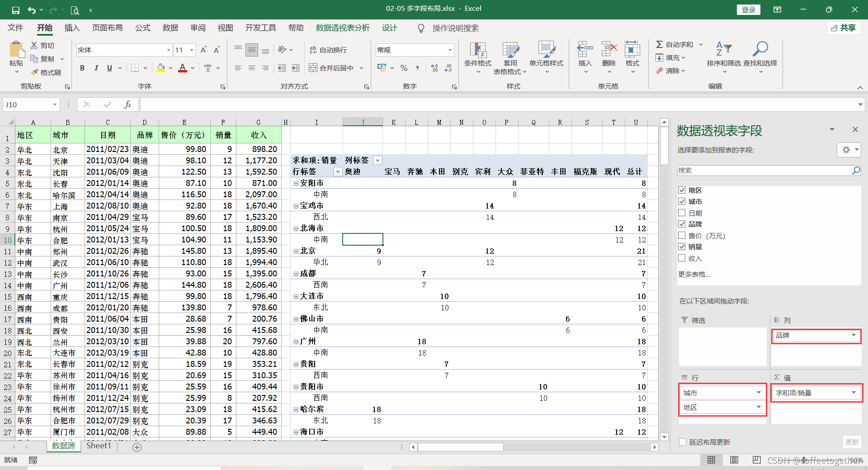Switch to the 公式 ribbon tab

[x=143, y=28]
